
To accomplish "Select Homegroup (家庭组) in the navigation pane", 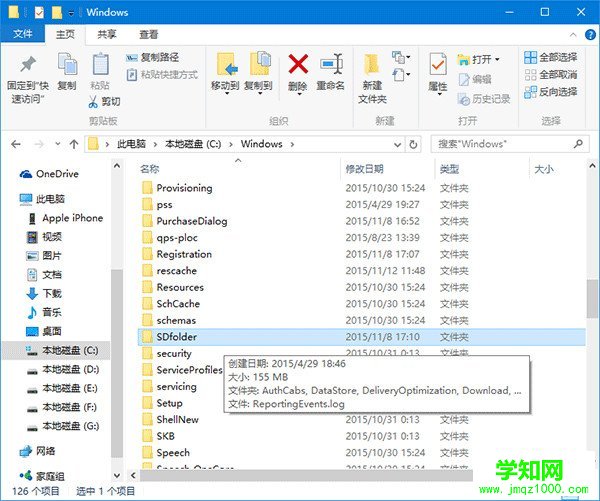I will coord(42,477).
